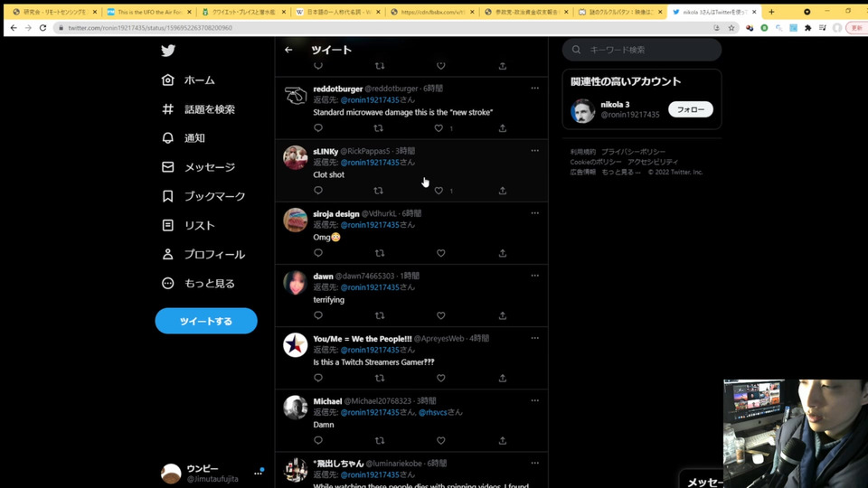
Task: Open siroja design's avatar
Action: 295,220
